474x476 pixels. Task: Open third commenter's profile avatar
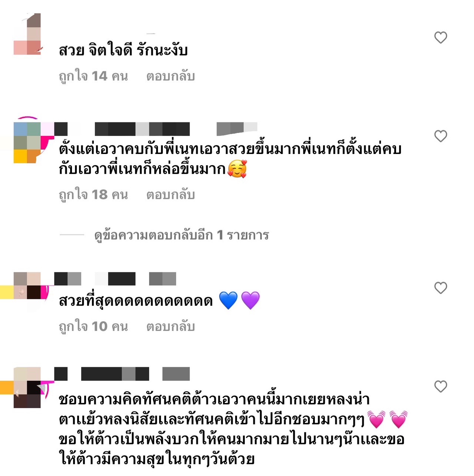tap(27, 286)
